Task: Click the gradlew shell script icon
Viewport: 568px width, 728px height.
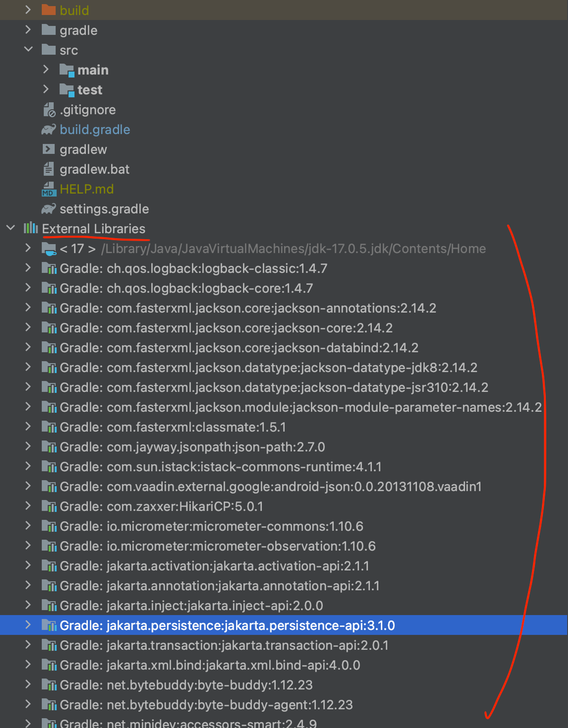Action: click(x=49, y=149)
